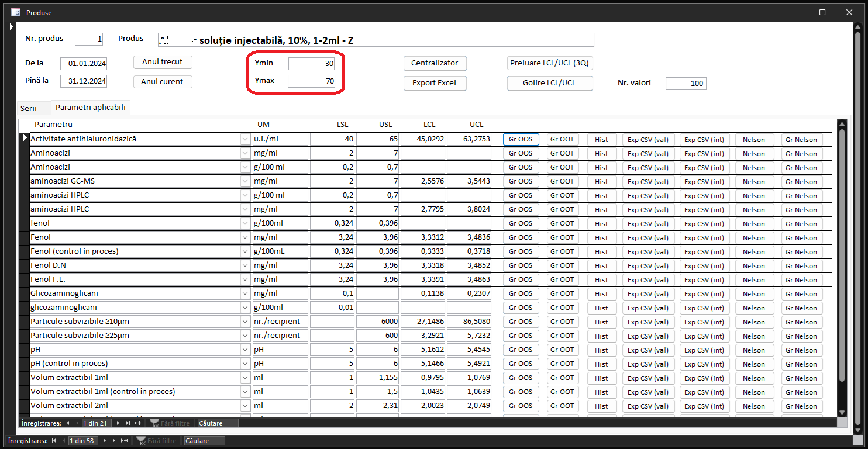The height and width of the screenshot is (449, 868).
Task: Click Exp CSV (val) for Fenol F.E.
Action: (x=648, y=279)
